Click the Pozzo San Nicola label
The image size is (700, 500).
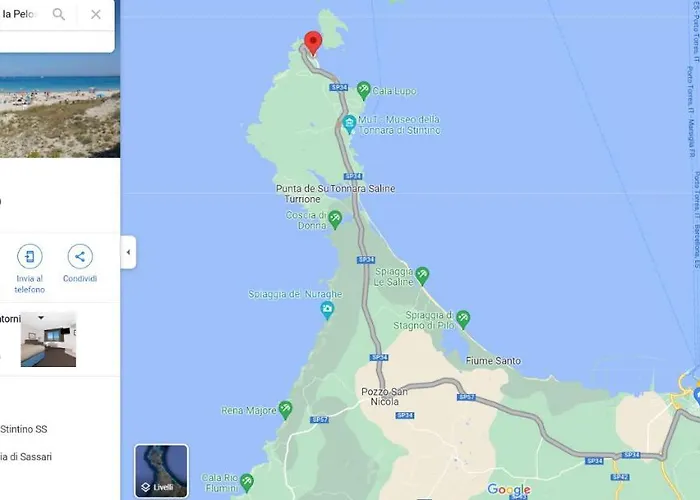click(384, 397)
